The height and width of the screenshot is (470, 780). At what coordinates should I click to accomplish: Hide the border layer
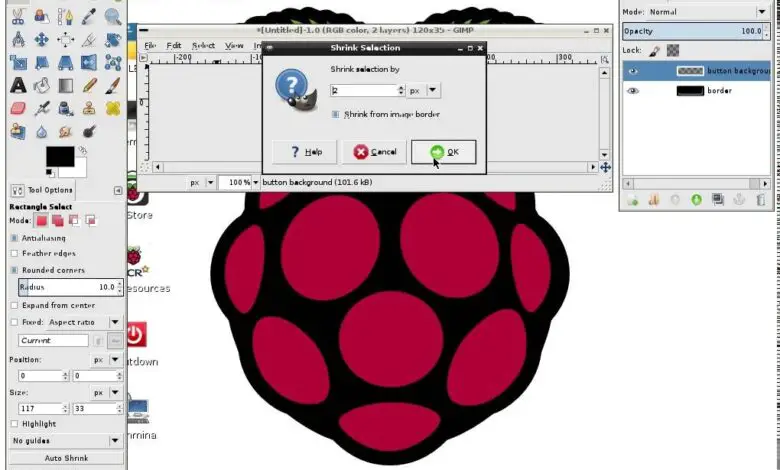click(633, 91)
